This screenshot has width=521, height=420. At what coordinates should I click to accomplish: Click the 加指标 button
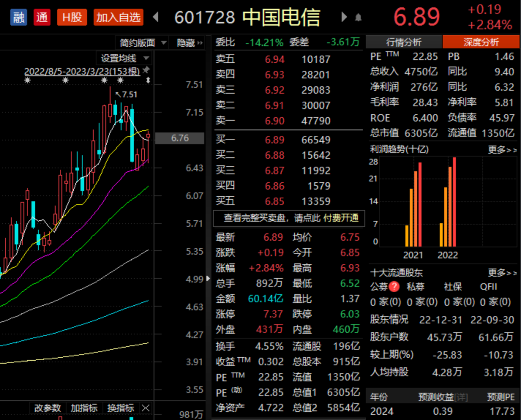click(84, 408)
